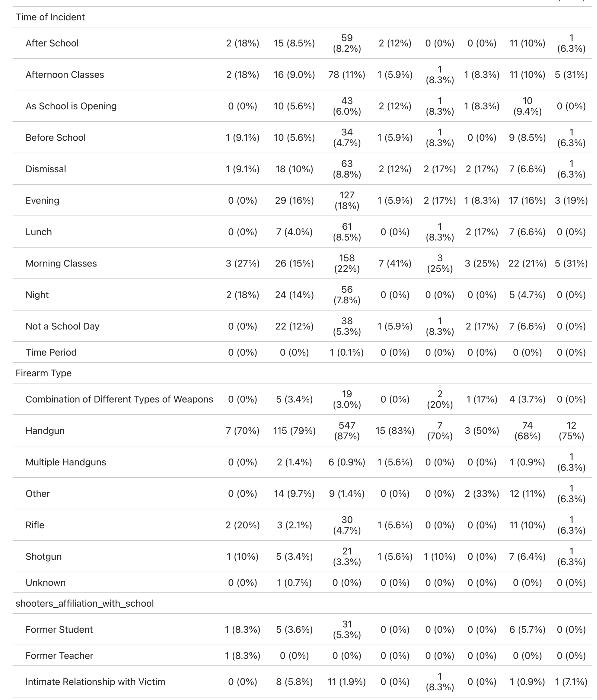Select the As School is Opening row
Image resolution: width=597 pixels, height=700 pixels.
[71, 106]
